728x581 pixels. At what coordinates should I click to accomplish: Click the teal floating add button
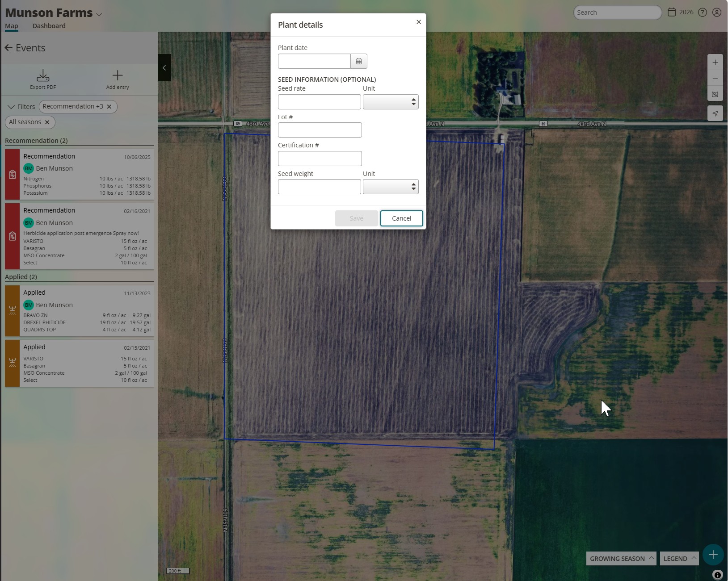[x=713, y=555]
